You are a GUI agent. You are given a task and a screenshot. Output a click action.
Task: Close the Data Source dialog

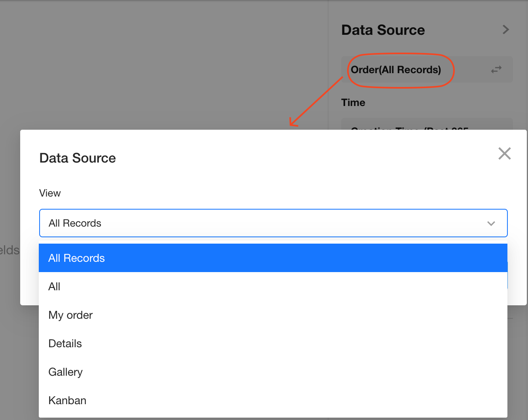point(504,153)
